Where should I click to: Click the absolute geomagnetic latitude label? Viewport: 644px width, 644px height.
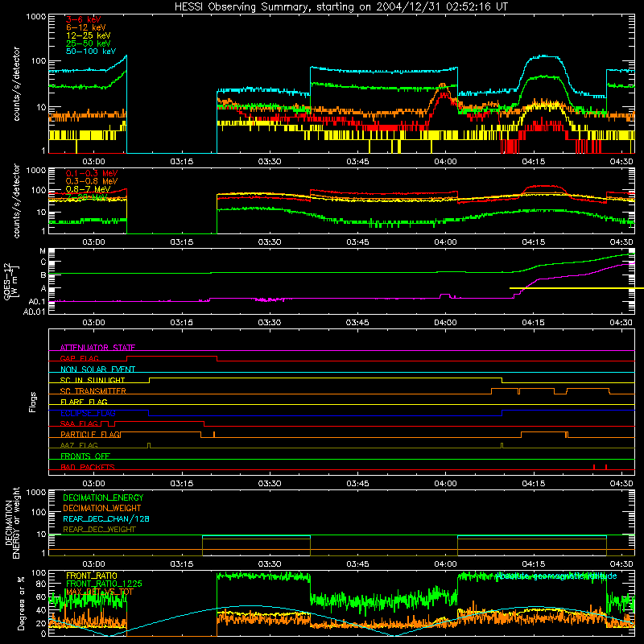pyautogui.click(x=555, y=576)
